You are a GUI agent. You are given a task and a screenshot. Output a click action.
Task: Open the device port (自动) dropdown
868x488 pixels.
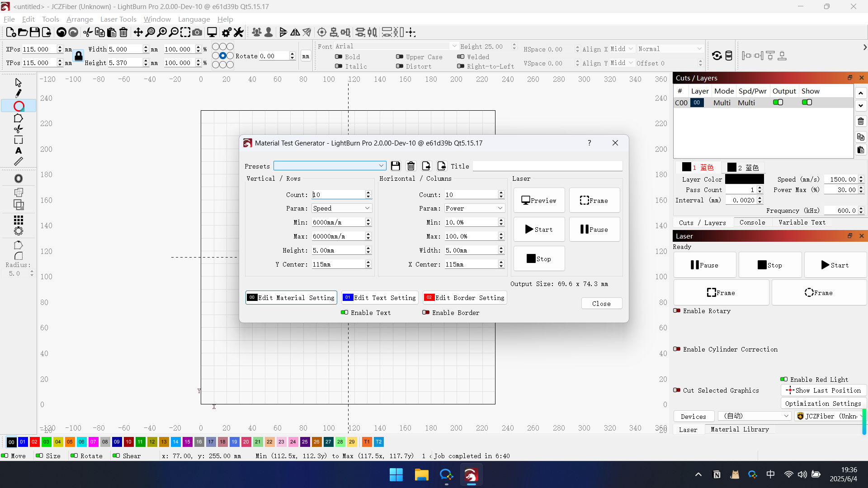pyautogui.click(x=755, y=416)
